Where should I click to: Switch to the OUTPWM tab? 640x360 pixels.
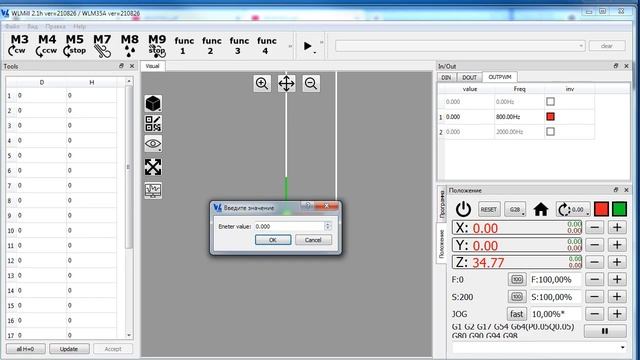click(500, 77)
